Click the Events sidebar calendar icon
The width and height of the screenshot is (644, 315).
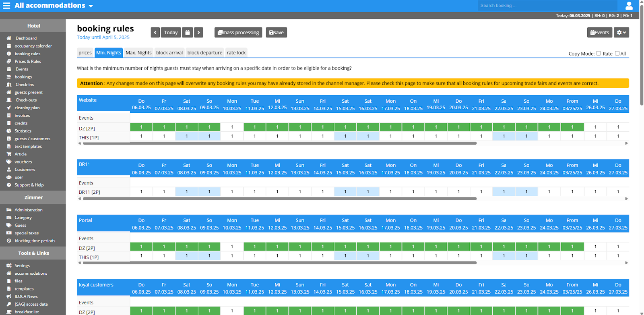point(9,69)
